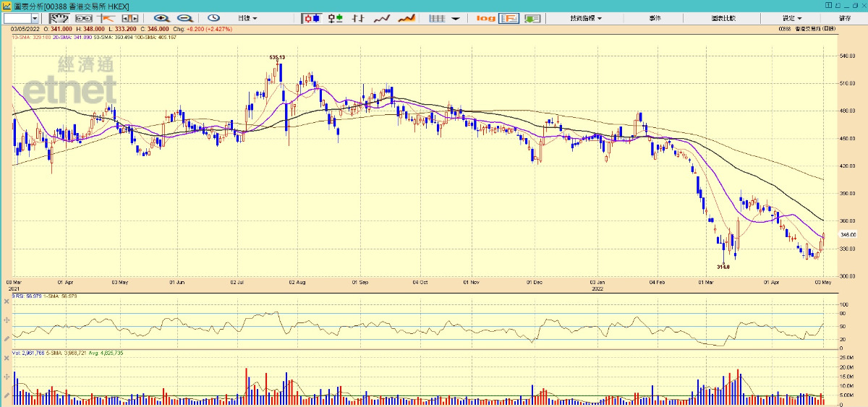The image size is (868, 407).
Task: Switch to orange area chart type
Action: coord(407,17)
